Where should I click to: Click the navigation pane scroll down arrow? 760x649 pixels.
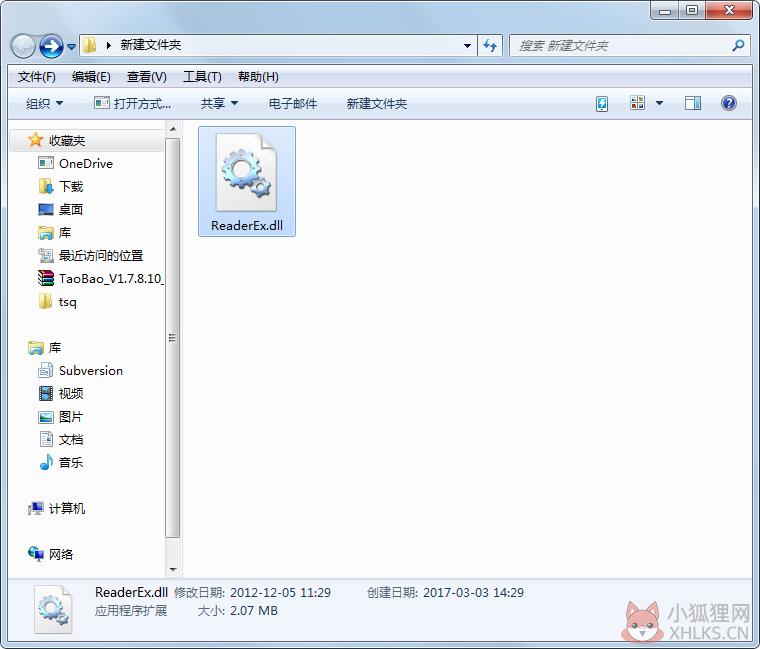coord(173,570)
